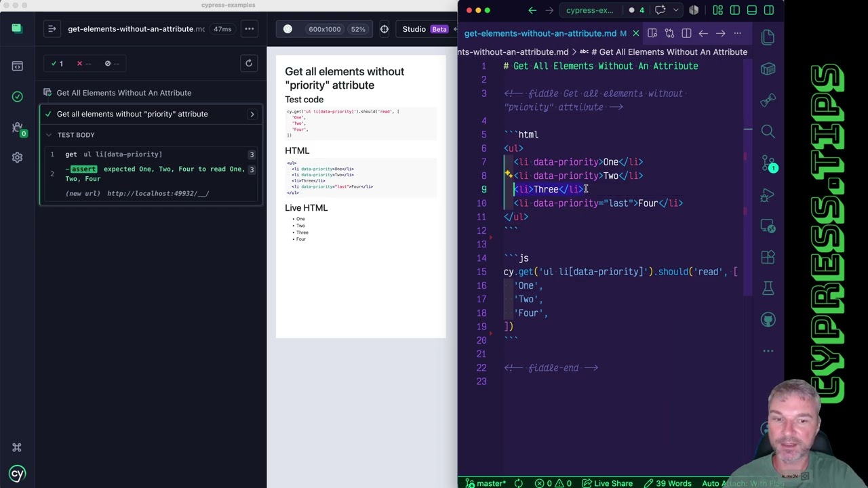Open Remote Explorer icon in activity bar
The height and width of the screenshot is (488, 868).
(768, 226)
